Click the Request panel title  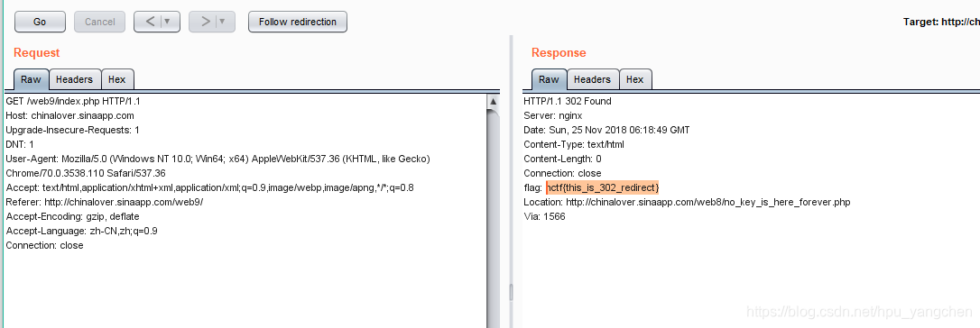point(37,52)
